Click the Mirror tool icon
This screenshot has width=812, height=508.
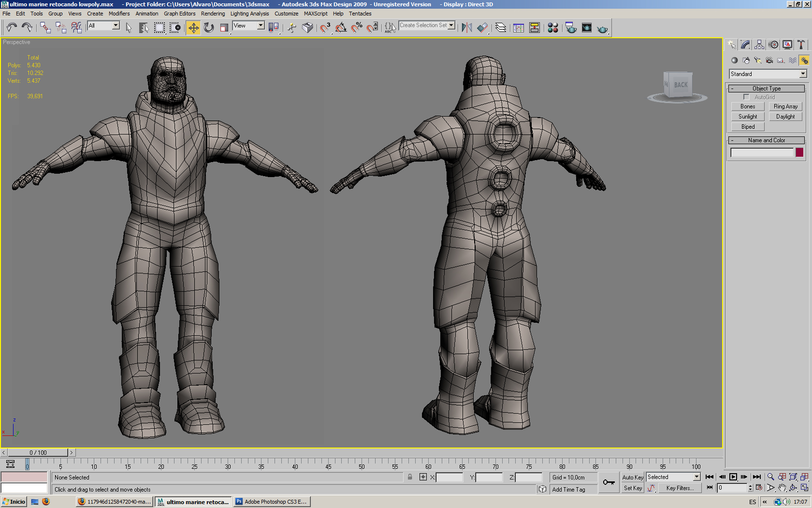[x=466, y=28]
